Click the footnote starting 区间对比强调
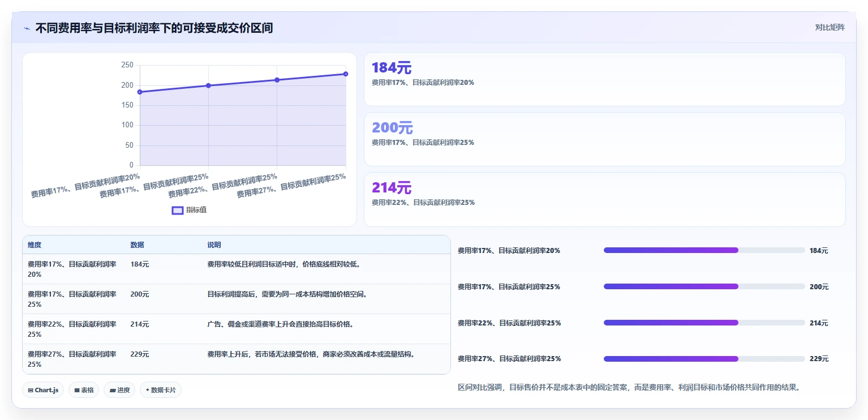Screen dimensions: 868x420 (629, 388)
